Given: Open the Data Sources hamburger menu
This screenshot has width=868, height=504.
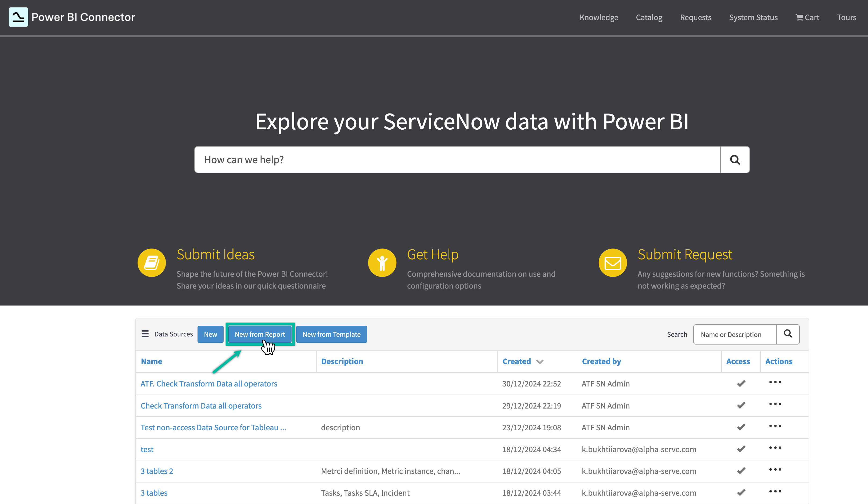Looking at the screenshot, I should [145, 334].
